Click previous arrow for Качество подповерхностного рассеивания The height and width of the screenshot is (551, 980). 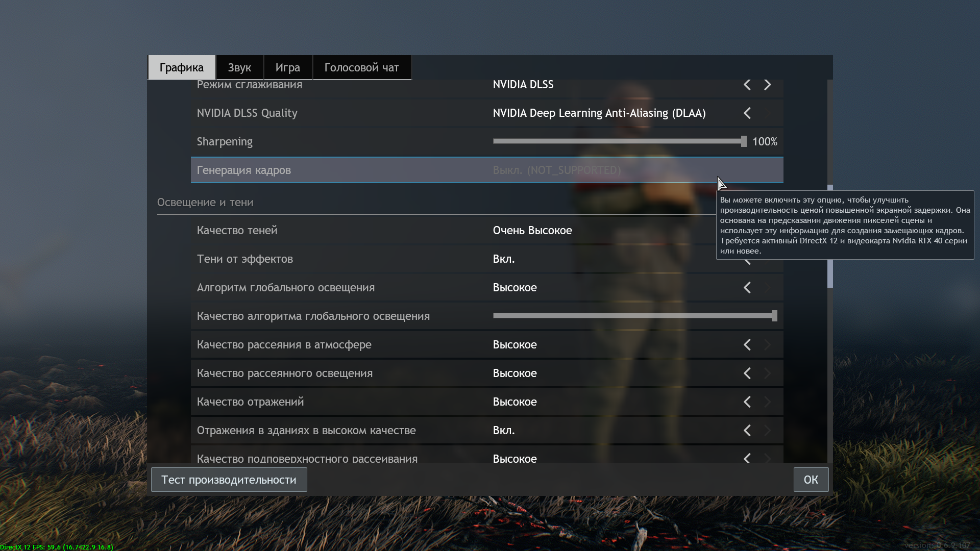pos(747,458)
